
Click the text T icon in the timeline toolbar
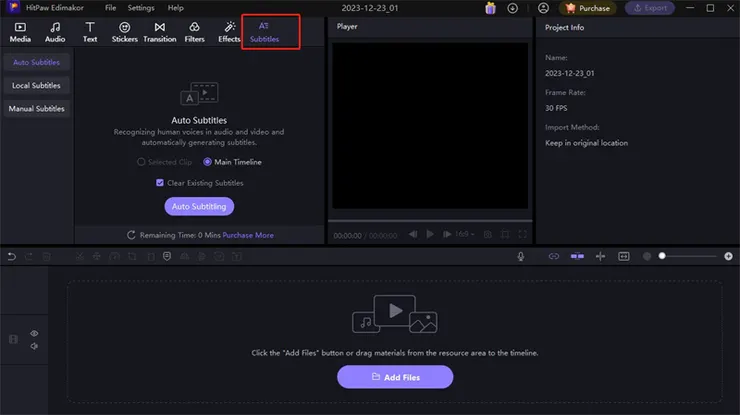[237, 256]
